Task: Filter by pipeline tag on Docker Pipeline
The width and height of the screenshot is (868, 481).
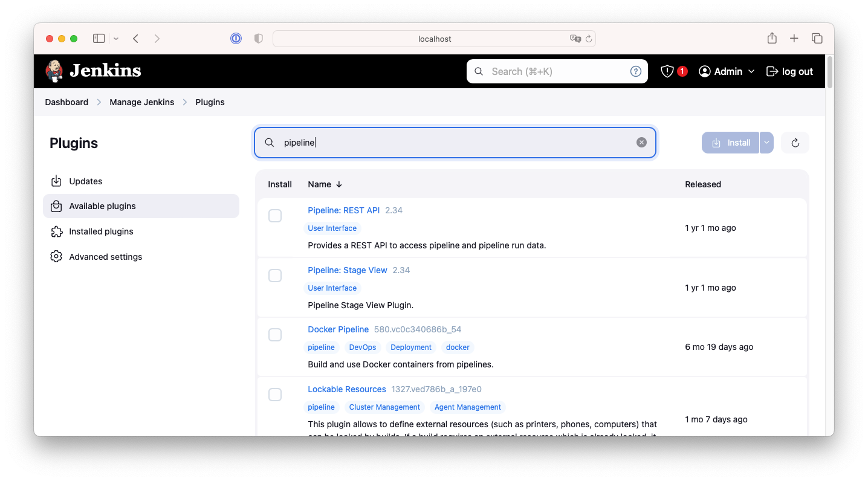Action: tap(321, 347)
